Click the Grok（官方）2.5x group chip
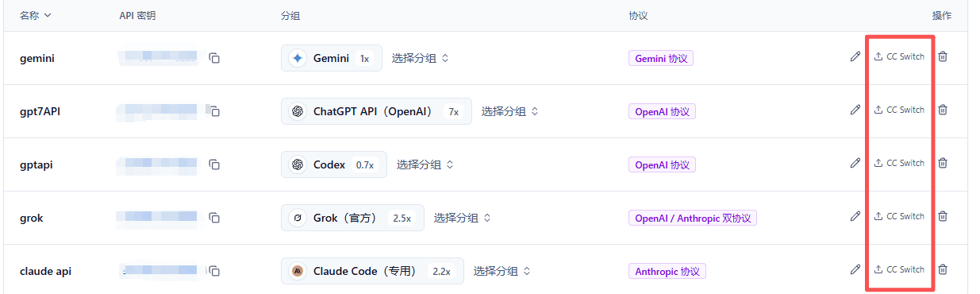 tap(352, 218)
